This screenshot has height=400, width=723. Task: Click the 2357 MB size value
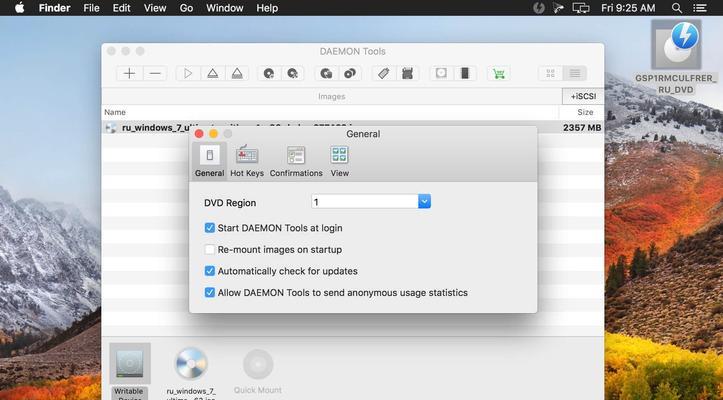tap(582, 127)
